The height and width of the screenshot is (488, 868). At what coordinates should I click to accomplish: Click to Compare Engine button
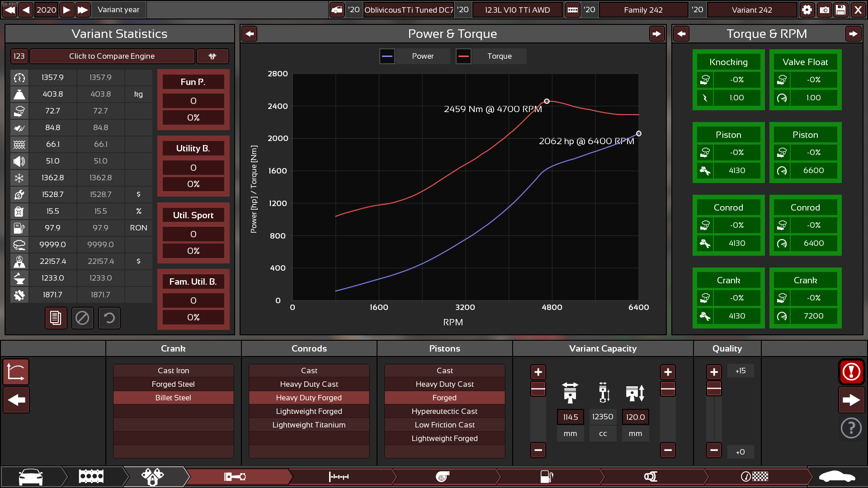pos(112,56)
